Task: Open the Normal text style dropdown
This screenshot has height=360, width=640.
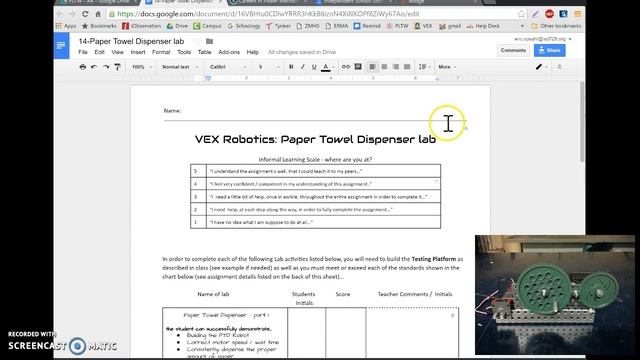Action: click(180, 67)
